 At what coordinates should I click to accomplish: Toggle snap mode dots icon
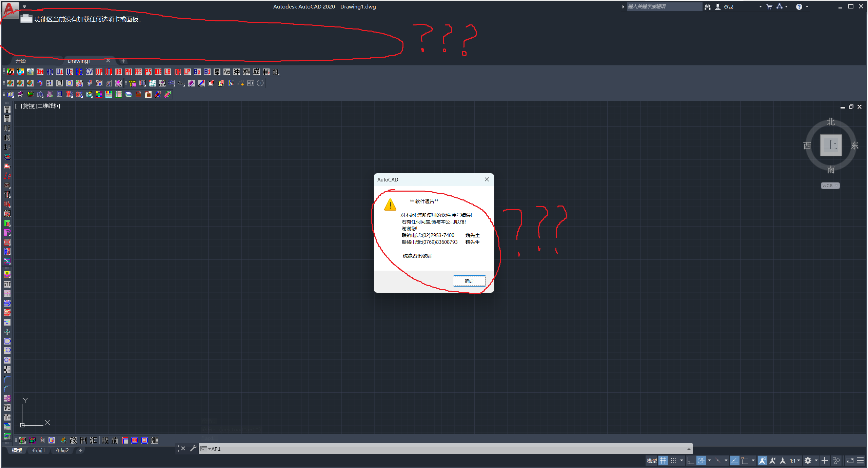coord(673,461)
